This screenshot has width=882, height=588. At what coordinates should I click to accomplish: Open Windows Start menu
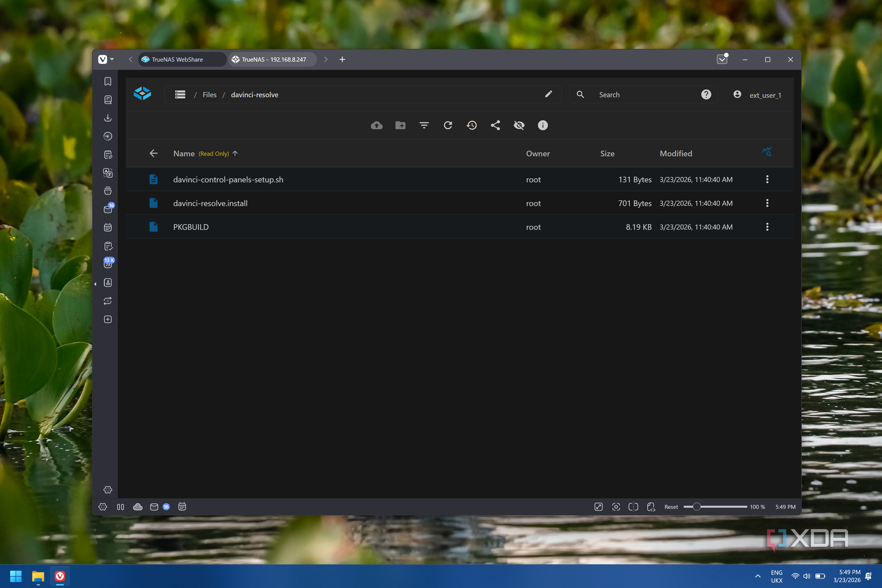tap(16, 576)
